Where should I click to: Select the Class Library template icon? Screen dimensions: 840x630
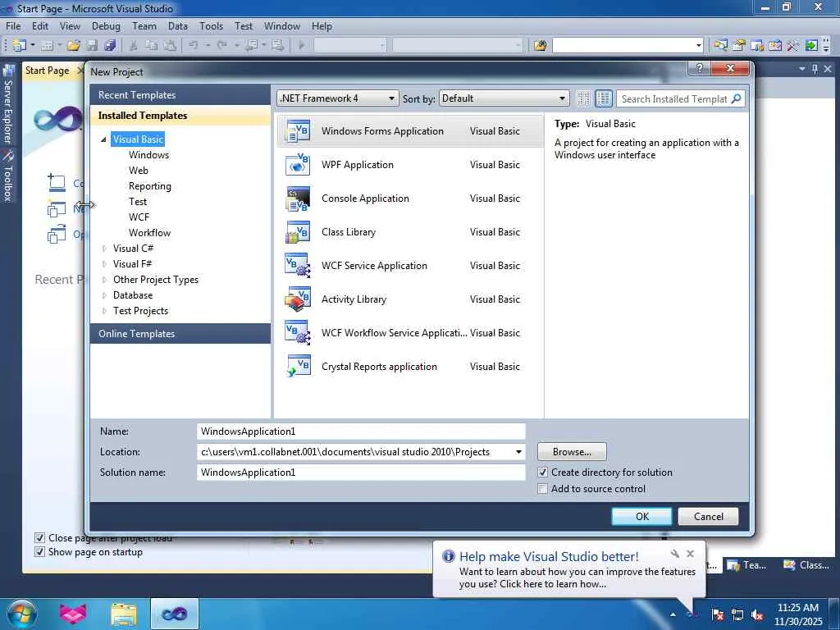coord(298,232)
